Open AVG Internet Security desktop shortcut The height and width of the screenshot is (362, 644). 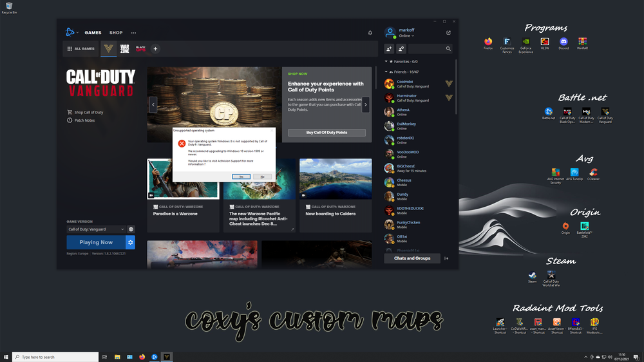coord(555,176)
